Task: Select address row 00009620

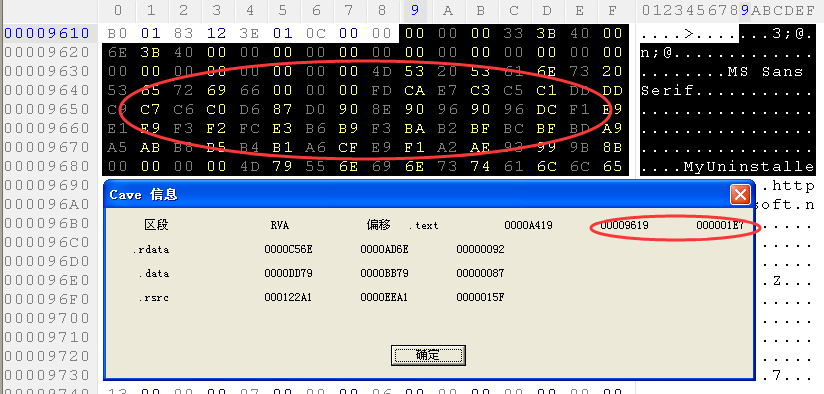Action: (47, 53)
